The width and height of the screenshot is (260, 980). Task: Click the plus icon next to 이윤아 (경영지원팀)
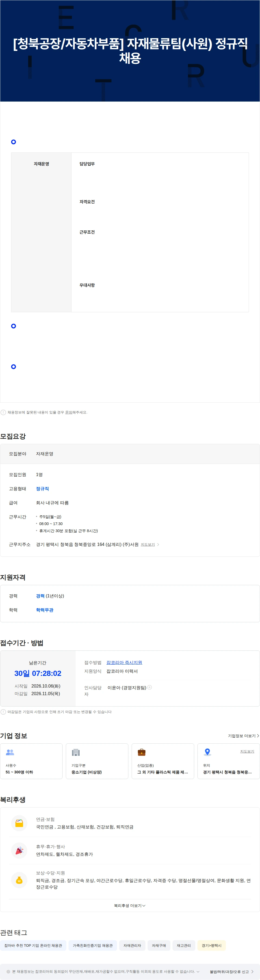pyautogui.click(x=149, y=687)
